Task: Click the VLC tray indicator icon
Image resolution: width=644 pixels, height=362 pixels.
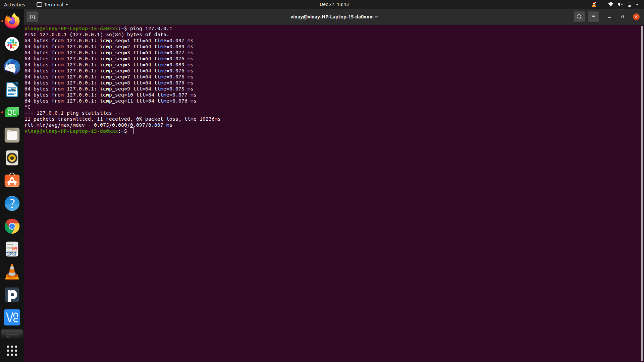Action: [594, 4]
